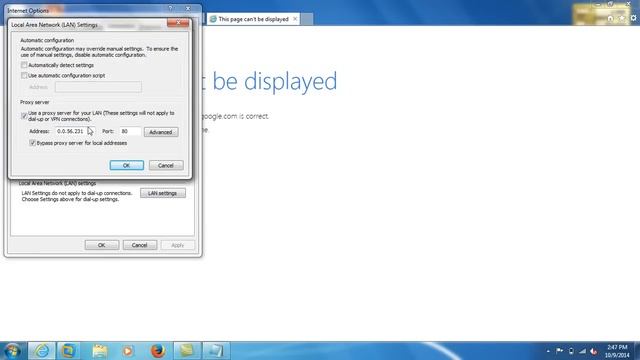Screen dimensions: 640x360
Task: Open Windows Explorer folder icon in taskbar
Action: 100,351
